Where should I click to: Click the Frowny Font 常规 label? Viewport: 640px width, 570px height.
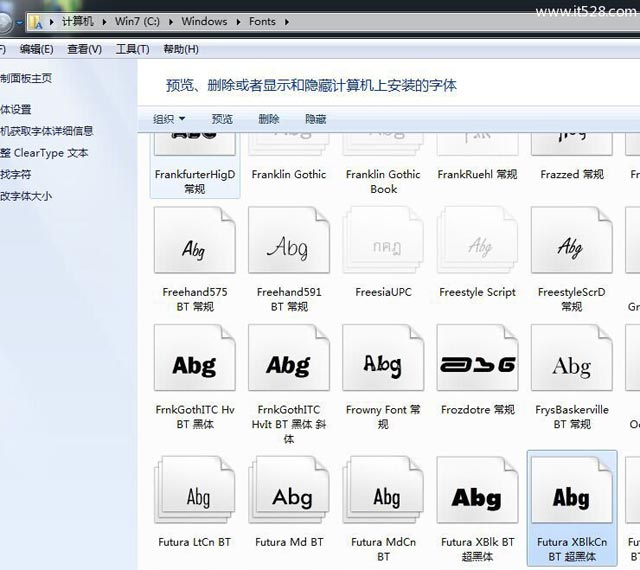click(383, 417)
